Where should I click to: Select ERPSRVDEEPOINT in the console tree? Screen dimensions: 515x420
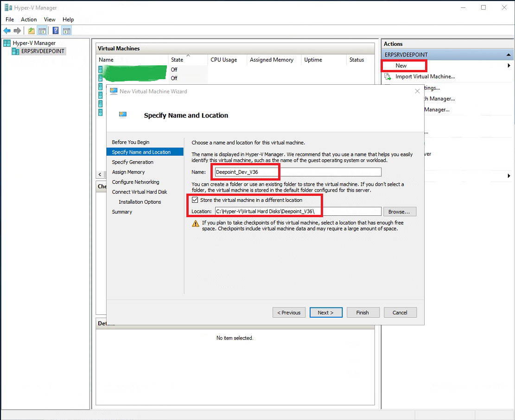point(43,51)
